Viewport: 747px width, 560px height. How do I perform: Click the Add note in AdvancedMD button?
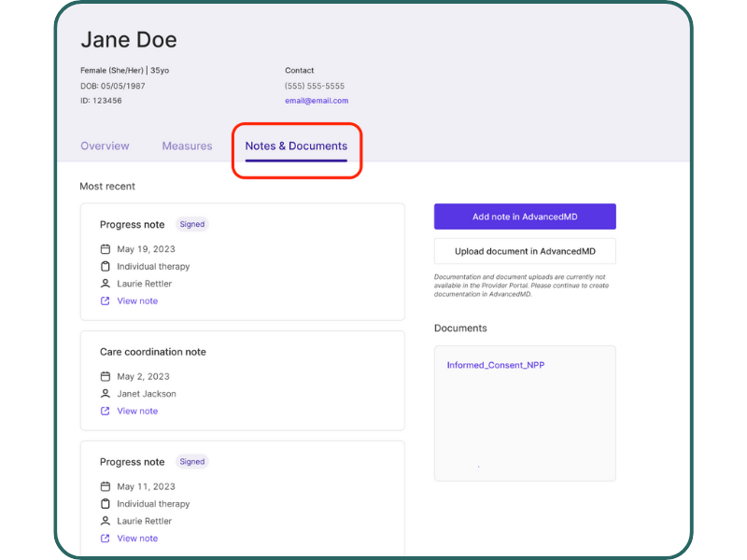525,216
